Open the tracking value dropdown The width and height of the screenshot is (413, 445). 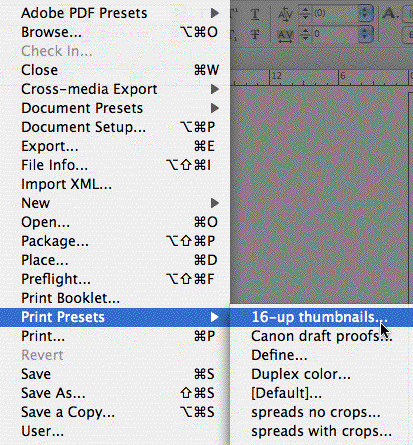pyautogui.click(x=366, y=34)
